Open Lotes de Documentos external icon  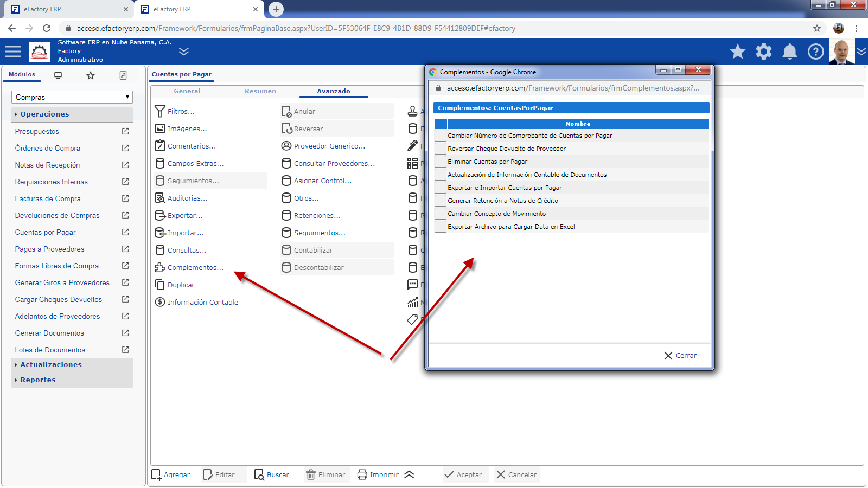[125, 350]
